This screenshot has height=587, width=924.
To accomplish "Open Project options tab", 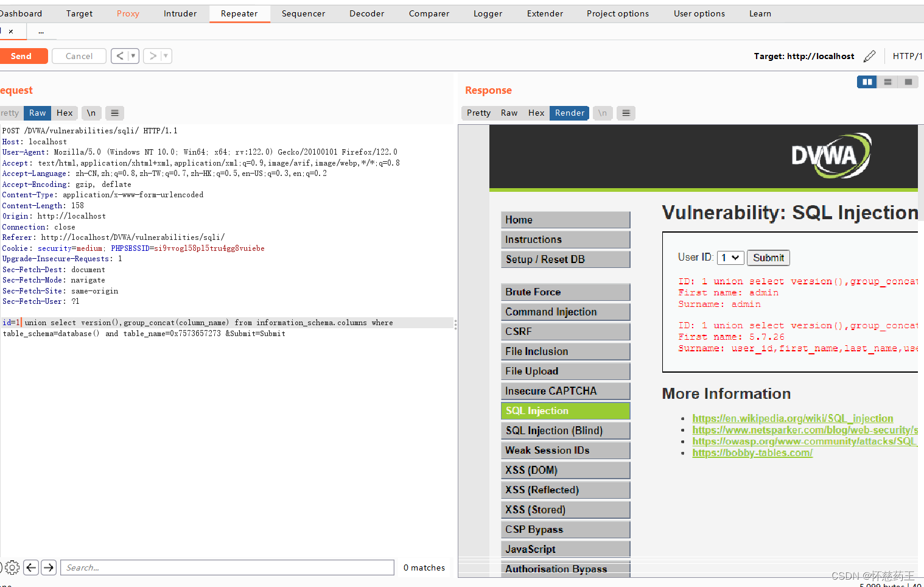I will click(x=618, y=13).
